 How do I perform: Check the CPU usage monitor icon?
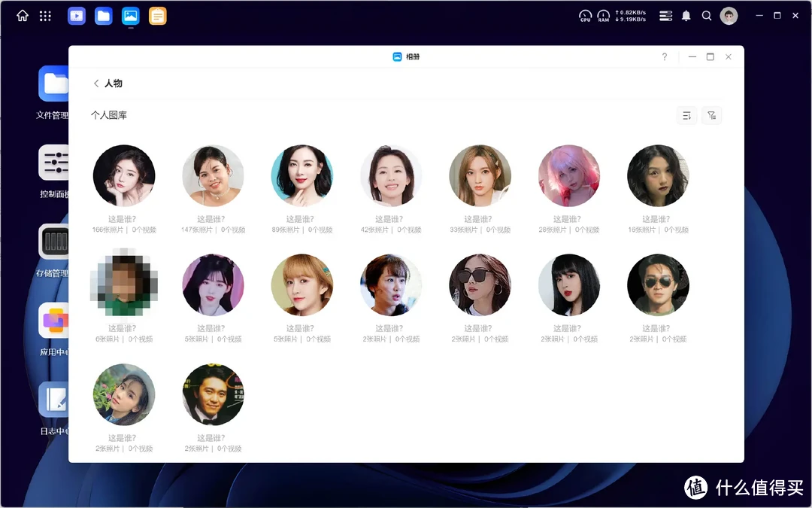(x=585, y=15)
